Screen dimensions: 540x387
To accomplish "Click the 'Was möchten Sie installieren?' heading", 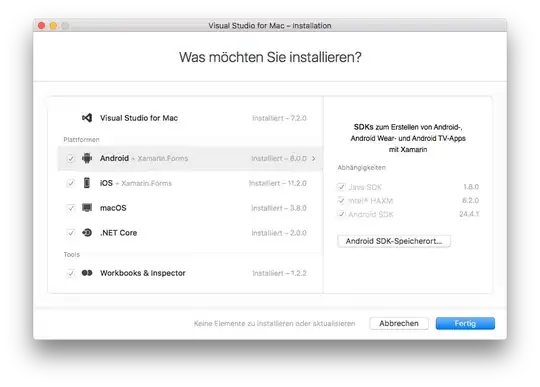I will pos(270,57).
